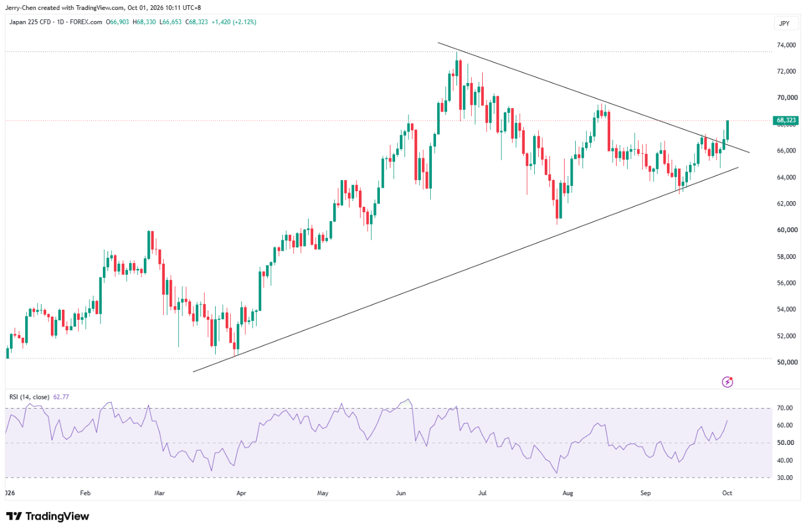Screen dimensions: 806x532
Task: Click the 58,000 price axis label
Action: [x=786, y=257]
